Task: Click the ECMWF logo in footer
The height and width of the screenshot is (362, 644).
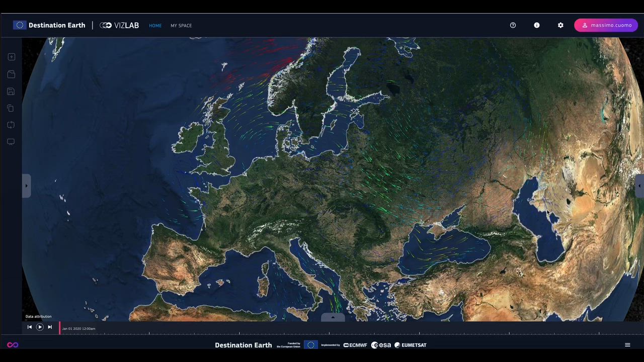Action: pos(355,345)
